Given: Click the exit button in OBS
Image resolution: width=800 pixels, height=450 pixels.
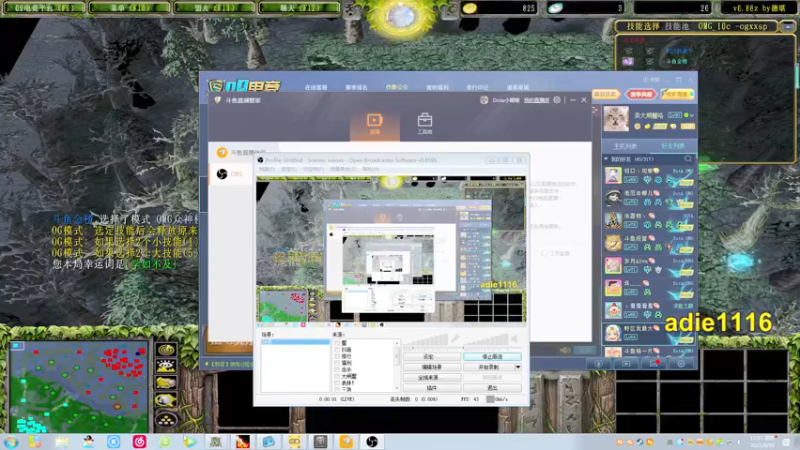Looking at the screenshot, I should tap(492, 388).
